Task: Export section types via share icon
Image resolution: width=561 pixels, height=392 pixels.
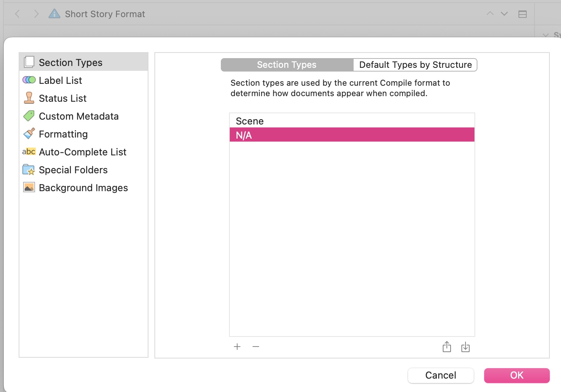Action: [447, 347]
